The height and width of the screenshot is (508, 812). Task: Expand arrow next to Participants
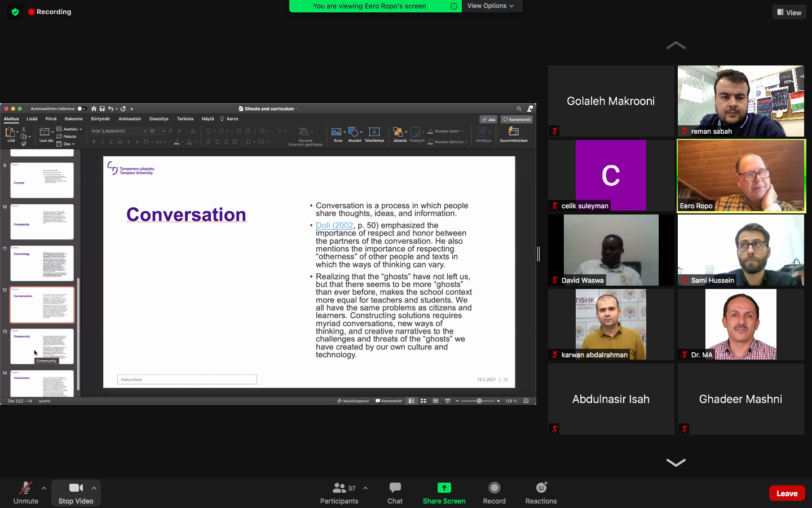tap(365, 488)
